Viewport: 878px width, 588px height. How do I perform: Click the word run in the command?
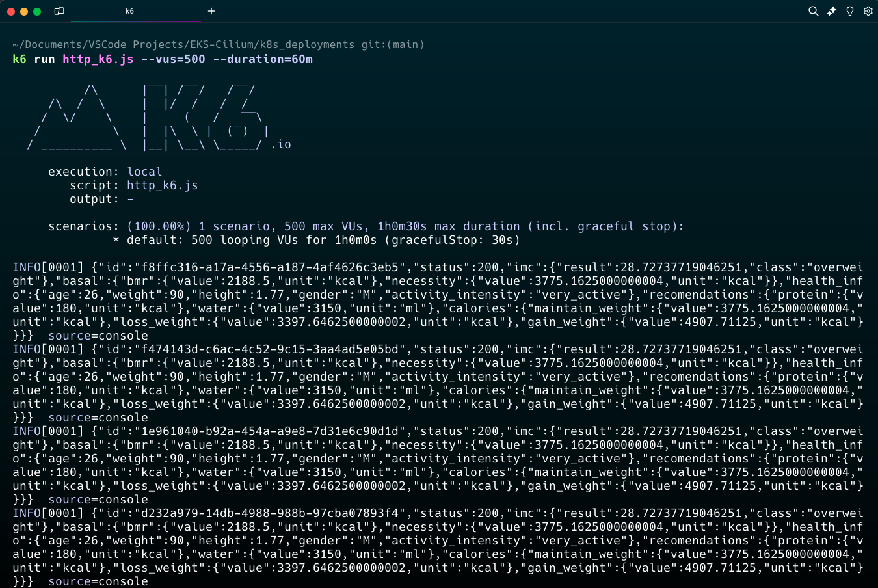point(44,59)
